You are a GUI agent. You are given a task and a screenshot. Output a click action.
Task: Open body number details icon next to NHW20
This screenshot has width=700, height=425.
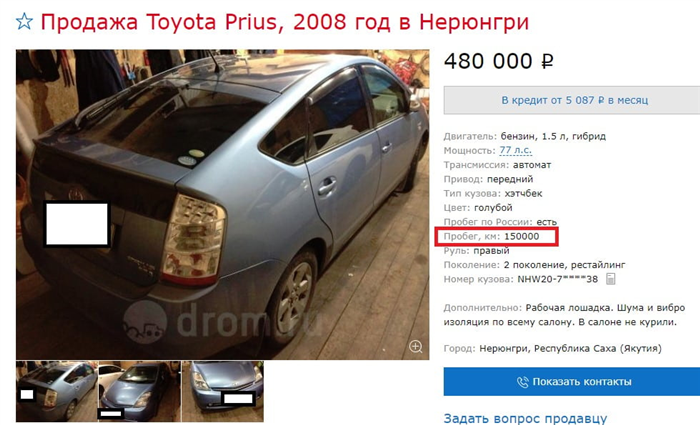611,279
